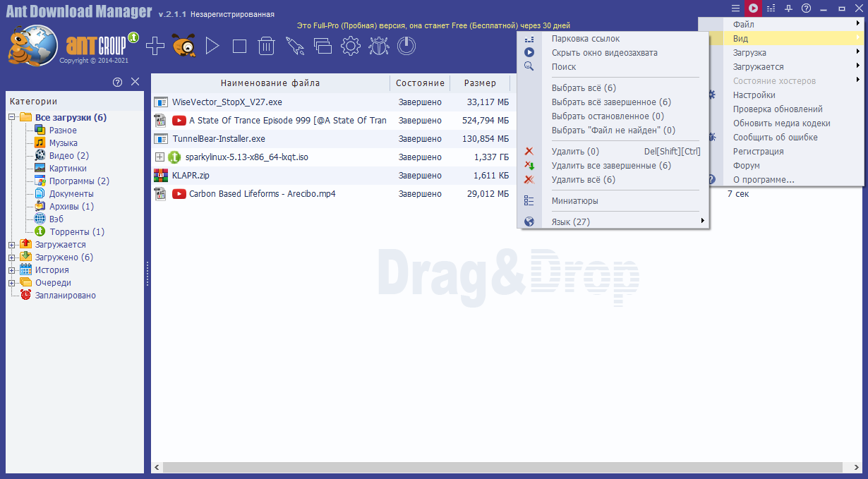
Task: Collapse the Все загрузки (6) tree node
Action: pyautogui.click(x=12, y=117)
